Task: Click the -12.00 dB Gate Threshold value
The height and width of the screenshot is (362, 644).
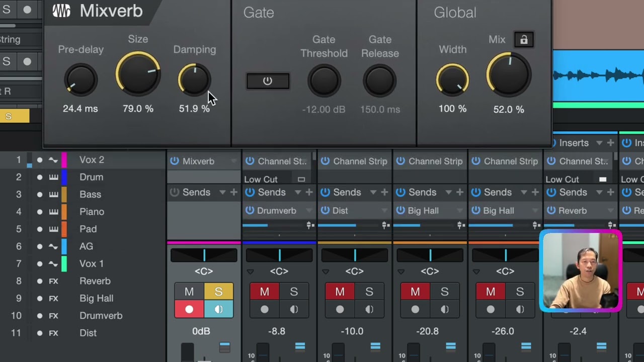Action: (x=324, y=109)
